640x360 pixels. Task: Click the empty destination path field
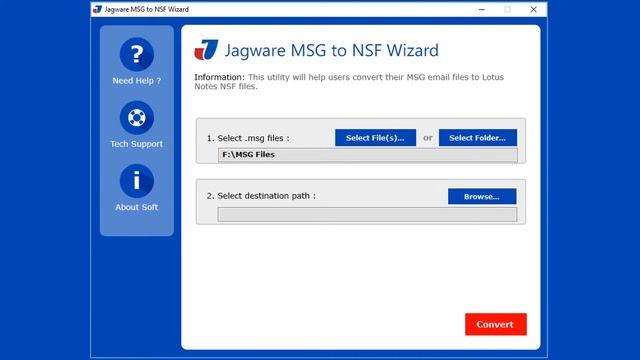point(367,214)
